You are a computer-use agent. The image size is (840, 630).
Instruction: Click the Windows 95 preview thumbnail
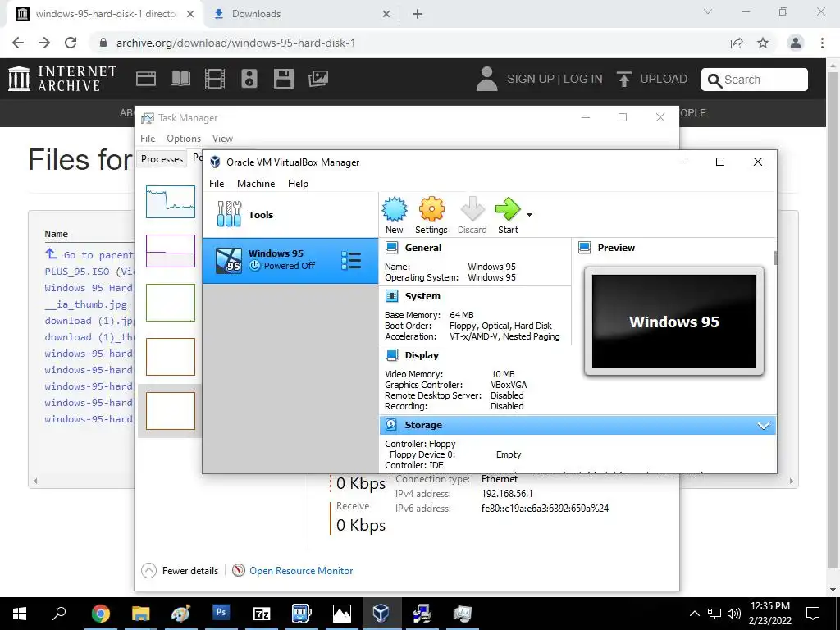point(674,322)
